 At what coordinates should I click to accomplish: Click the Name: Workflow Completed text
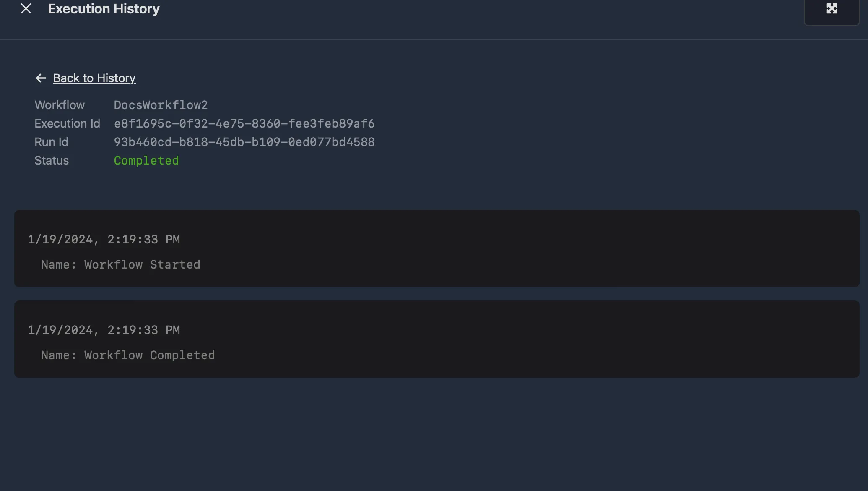(x=128, y=355)
